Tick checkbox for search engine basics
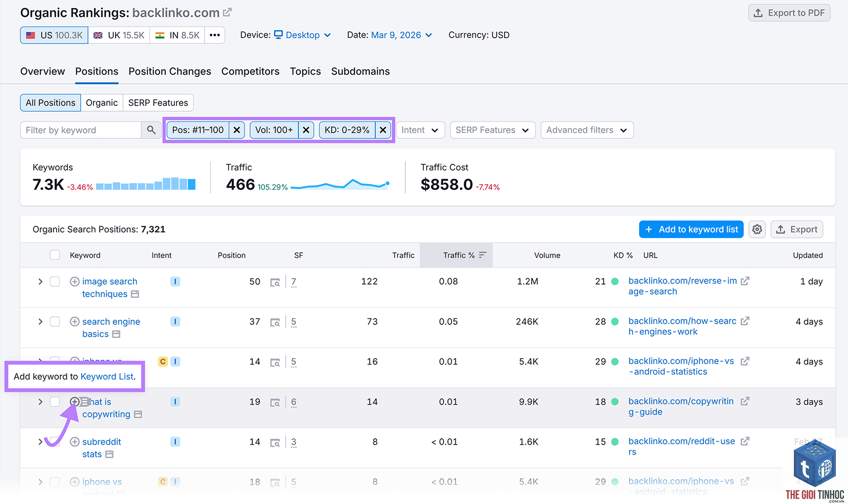This screenshot has width=848, height=504. tap(55, 322)
